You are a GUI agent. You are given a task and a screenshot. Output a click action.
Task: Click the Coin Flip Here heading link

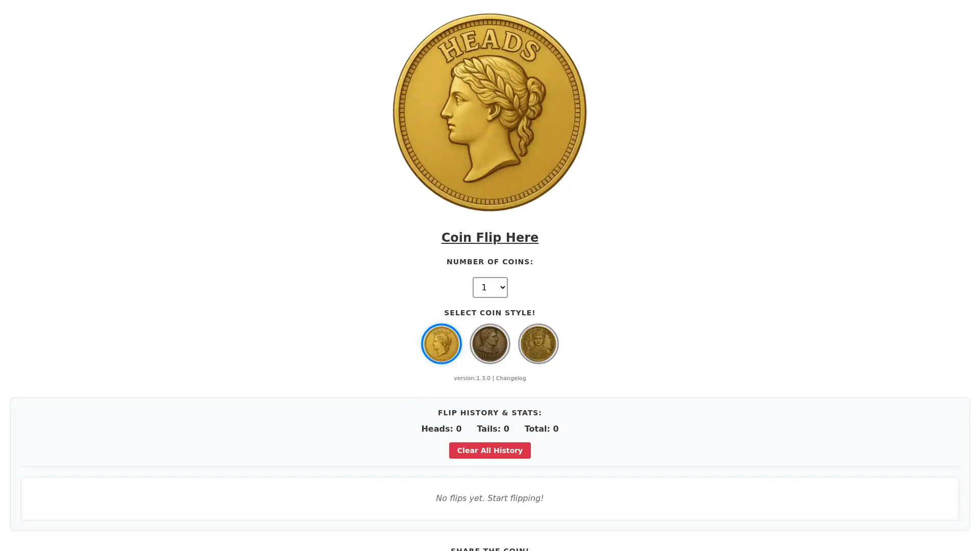489,237
